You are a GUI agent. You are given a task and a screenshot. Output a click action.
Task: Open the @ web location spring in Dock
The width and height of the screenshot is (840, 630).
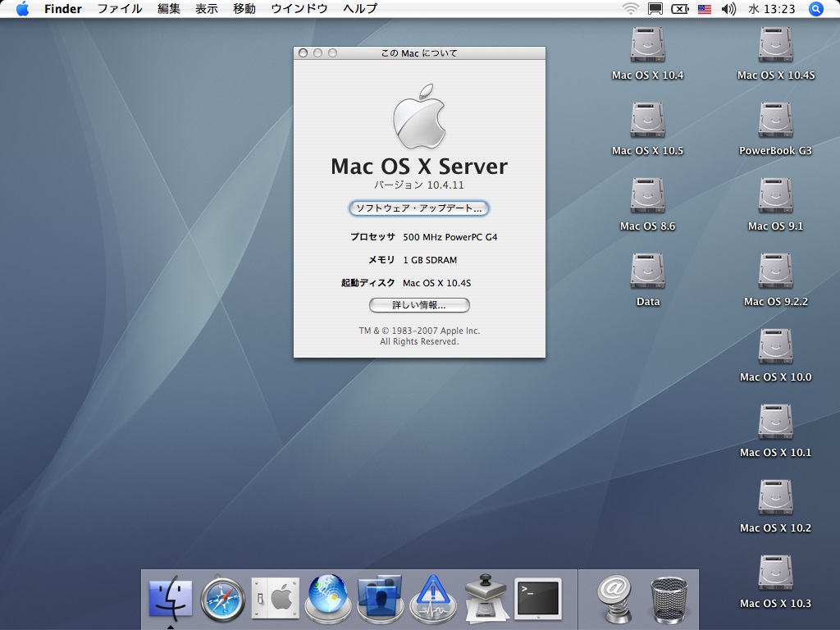(x=615, y=598)
